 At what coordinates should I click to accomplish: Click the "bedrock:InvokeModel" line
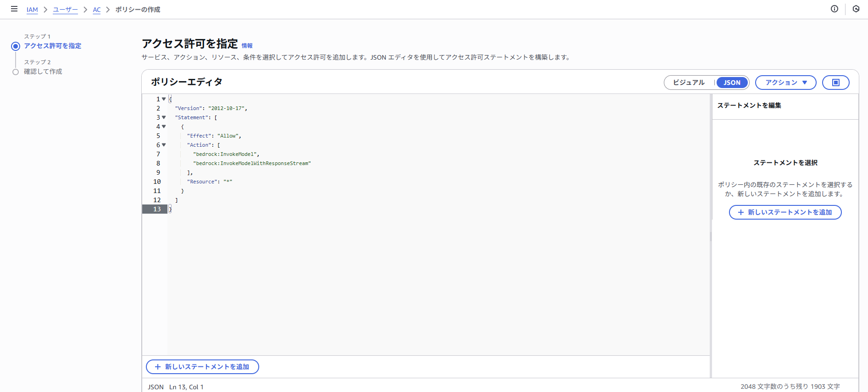226,154
